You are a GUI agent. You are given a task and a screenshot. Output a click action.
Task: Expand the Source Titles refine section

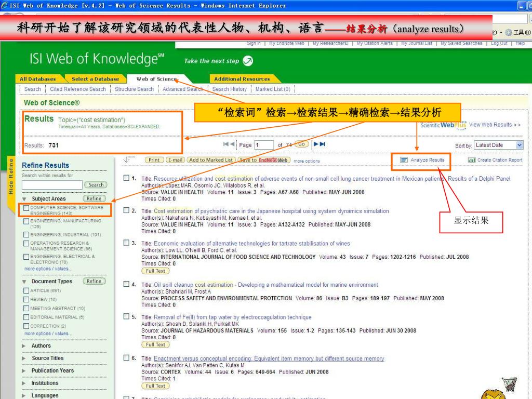point(24,358)
